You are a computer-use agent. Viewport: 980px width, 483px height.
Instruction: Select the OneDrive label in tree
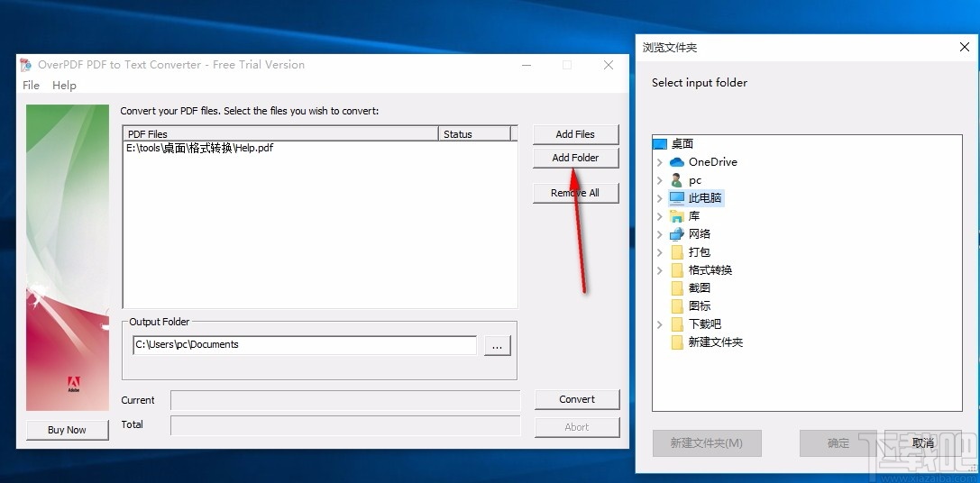(713, 162)
